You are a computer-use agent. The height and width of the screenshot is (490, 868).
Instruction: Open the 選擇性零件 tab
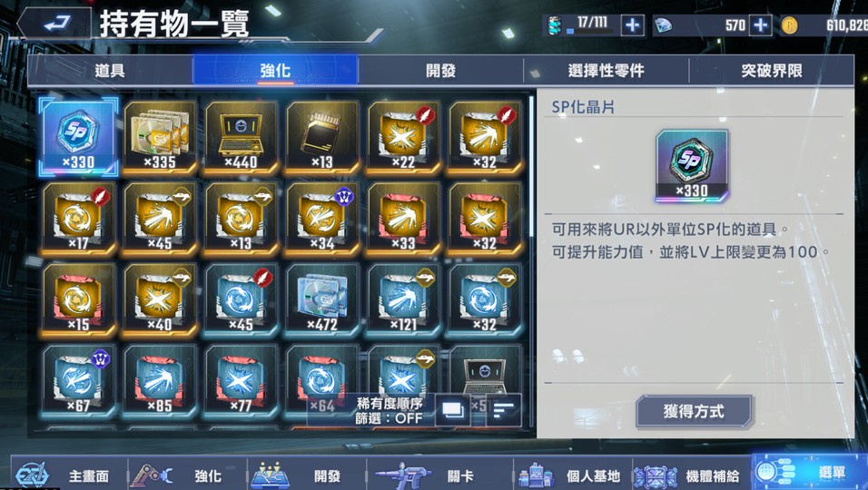[607, 71]
